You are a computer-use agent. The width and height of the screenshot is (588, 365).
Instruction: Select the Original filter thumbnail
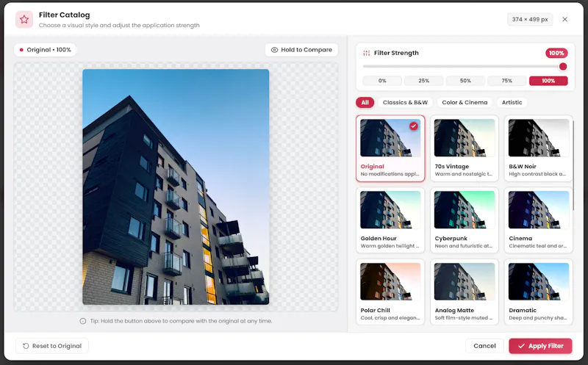pos(390,138)
